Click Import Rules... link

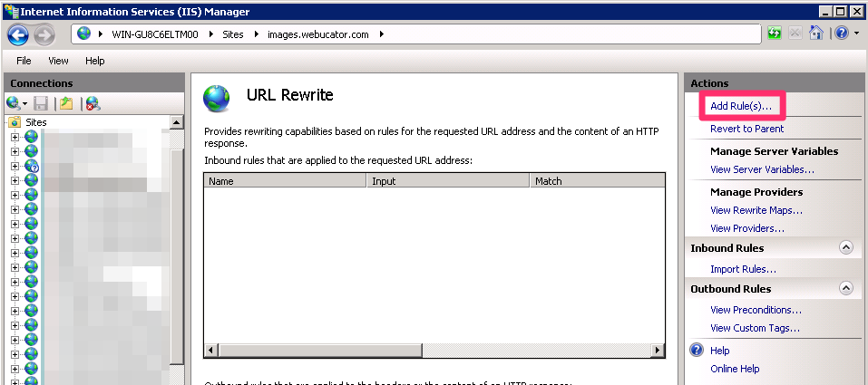[x=743, y=269]
